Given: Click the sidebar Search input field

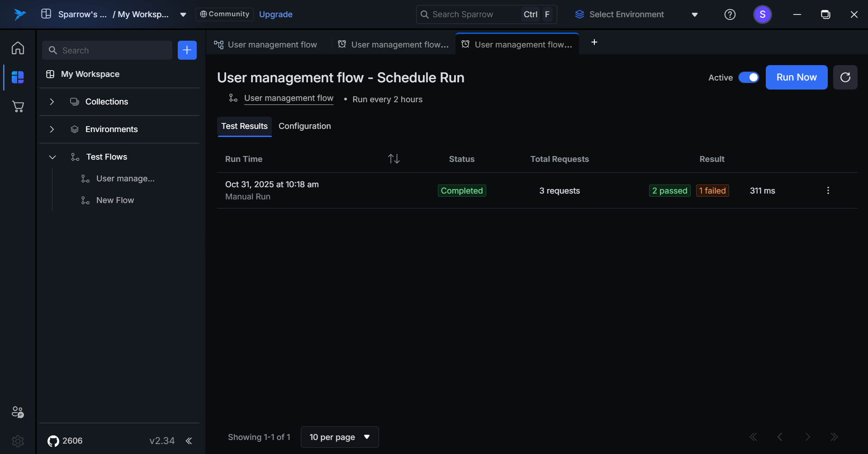Looking at the screenshot, I should click(x=113, y=50).
